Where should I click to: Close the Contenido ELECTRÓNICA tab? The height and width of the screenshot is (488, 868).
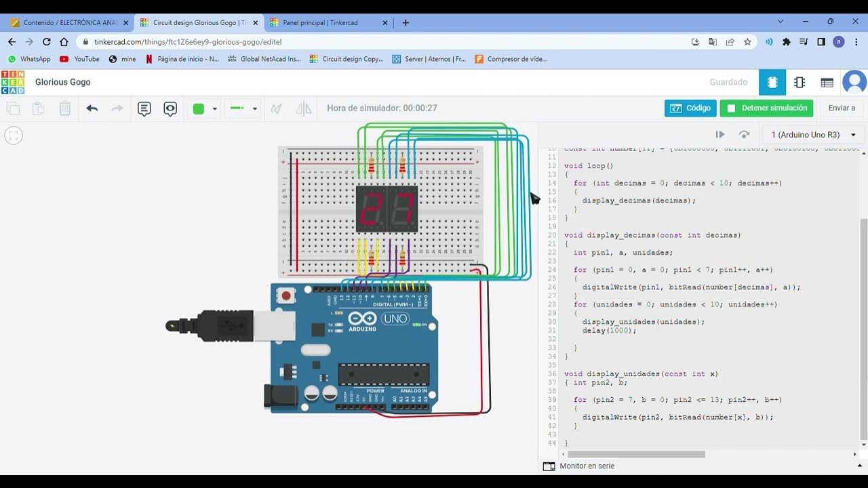[x=125, y=22]
